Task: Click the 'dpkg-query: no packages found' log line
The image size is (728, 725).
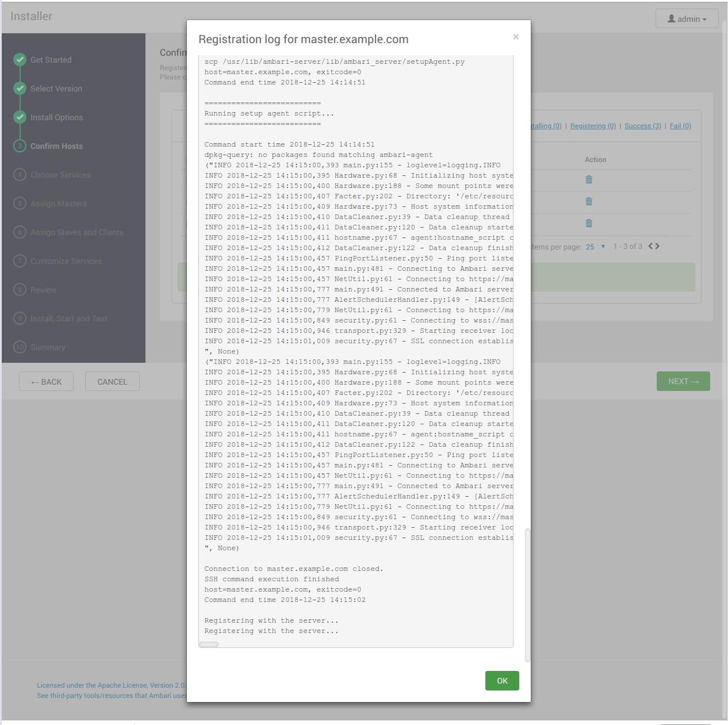Action: pos(319,155)
